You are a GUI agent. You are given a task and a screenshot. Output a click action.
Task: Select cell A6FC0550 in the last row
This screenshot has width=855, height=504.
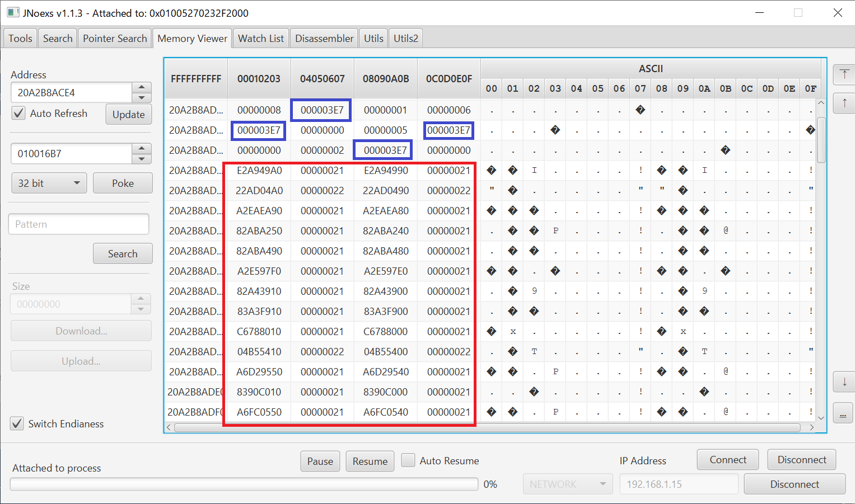(259, 412)
